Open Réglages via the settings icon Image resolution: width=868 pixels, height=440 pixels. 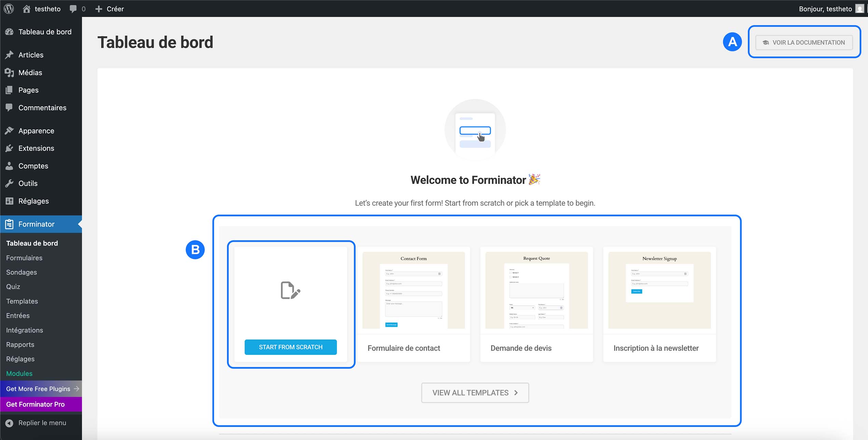tap(9, 201)
